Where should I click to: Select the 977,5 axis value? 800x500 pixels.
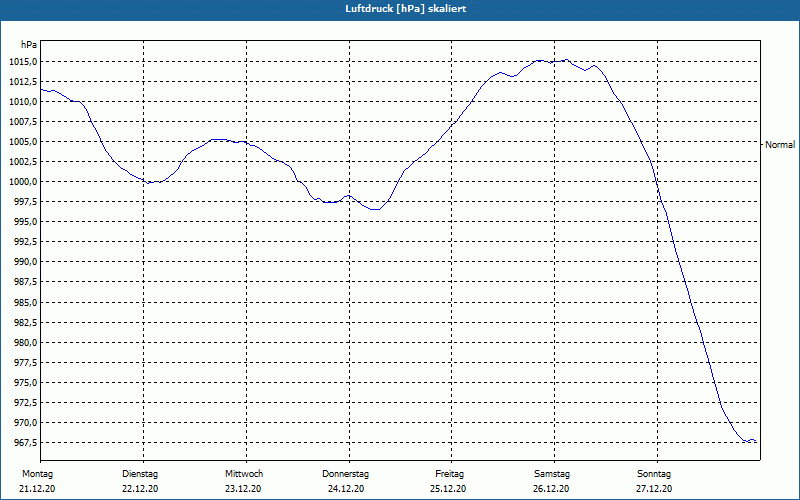(25, 363)
